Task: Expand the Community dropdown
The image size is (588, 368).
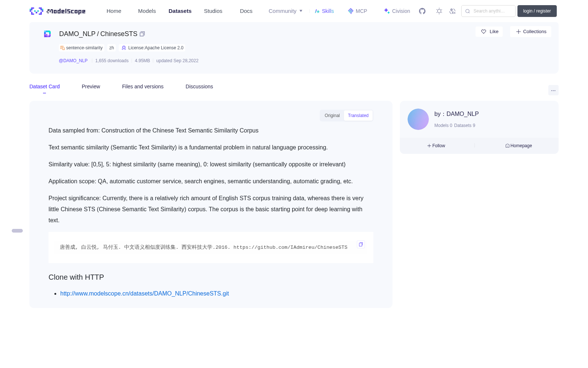Action: [286, 11]
